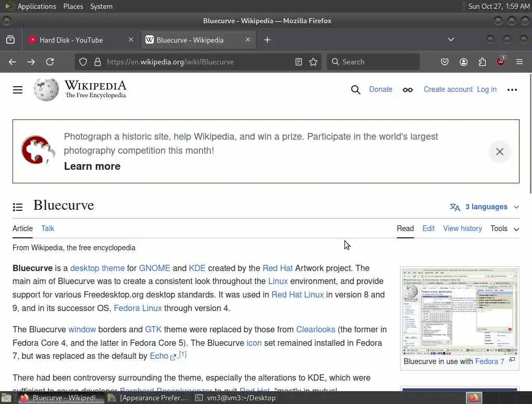Image resolution: width=532 pixels, height=404 pixels.
Task: Open the extensions puzzle icon
Action: coord(482,62)
